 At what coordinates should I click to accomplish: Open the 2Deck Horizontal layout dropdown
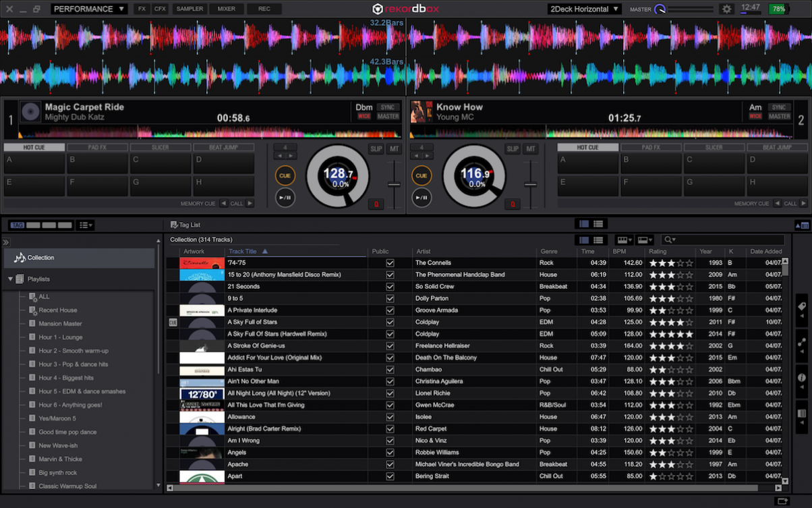[584, 9]
